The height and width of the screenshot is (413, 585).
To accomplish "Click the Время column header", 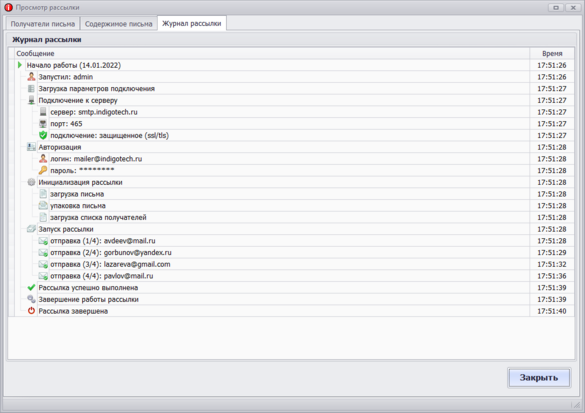I will (552, 53).
